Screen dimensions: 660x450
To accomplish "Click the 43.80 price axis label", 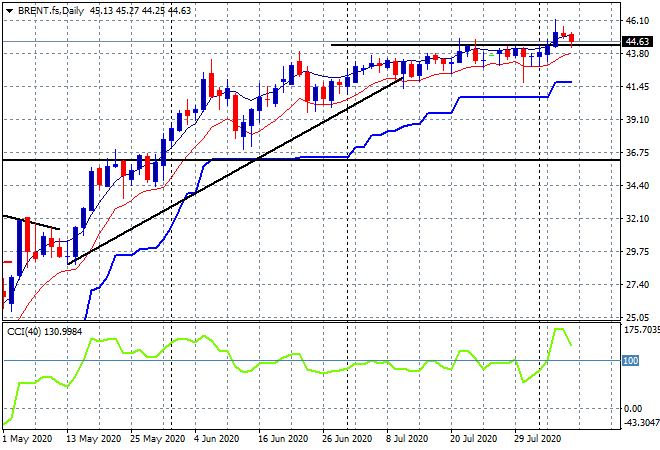I will [x=637, y=53].
